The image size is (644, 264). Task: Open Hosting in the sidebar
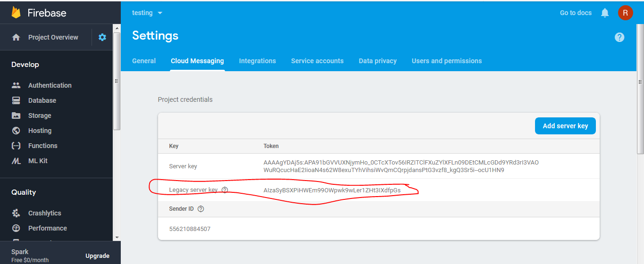40,131
